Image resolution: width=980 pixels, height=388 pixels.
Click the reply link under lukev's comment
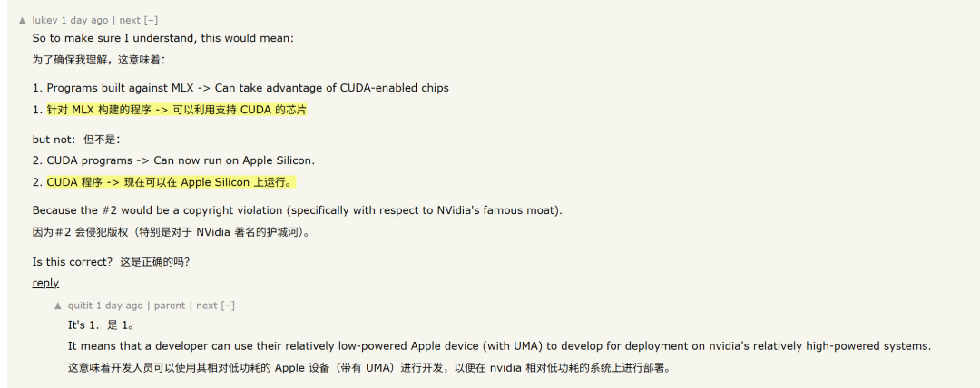(45, 283)
